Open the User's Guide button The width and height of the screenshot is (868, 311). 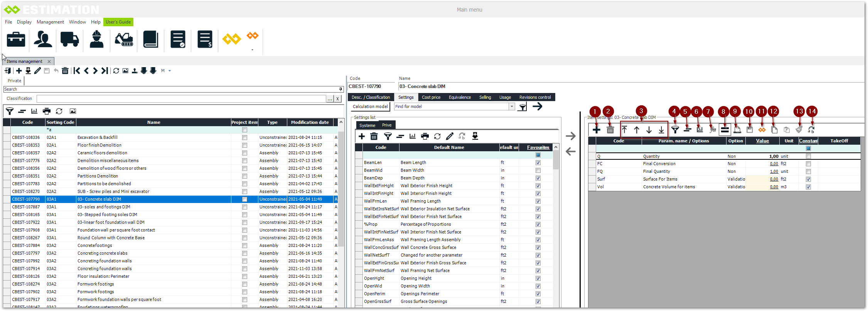pos(118,22)
